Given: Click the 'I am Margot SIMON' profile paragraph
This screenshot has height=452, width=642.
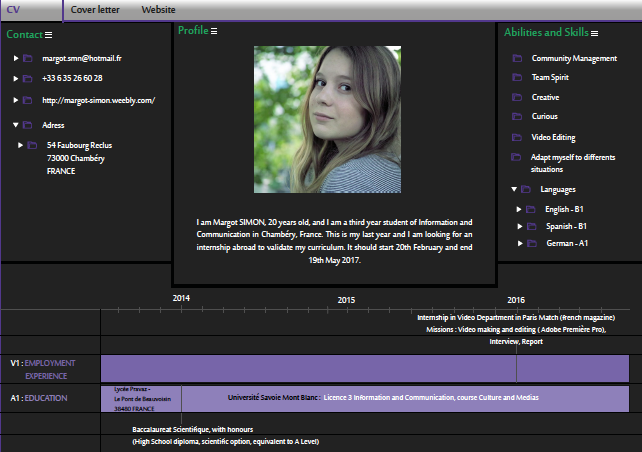Looking at the screenshot, I should 334,241.
